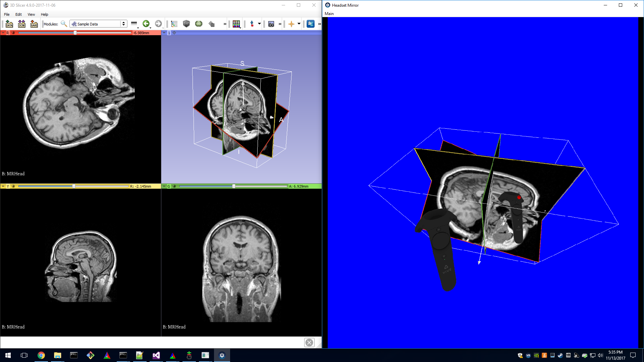The width and height of the screenshot is (644, 362).
Task: Open the Data tree module icon
Action: [x=174, y=24]
